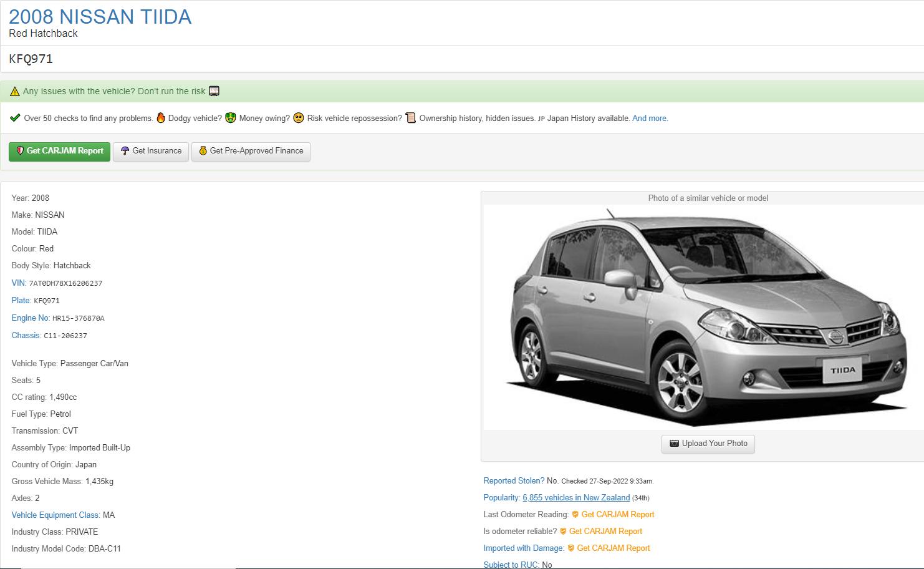The height and width of the screenshot is (569, 924).
Task: Open Get Pre-Approved Finance
Action: pyautogui.click(x=251, y=152)
